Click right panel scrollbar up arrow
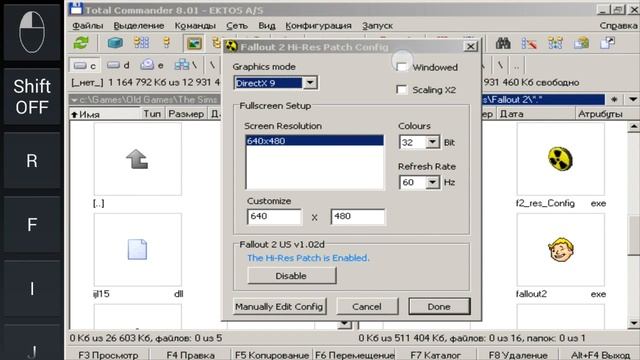 [x=633, y=127]
